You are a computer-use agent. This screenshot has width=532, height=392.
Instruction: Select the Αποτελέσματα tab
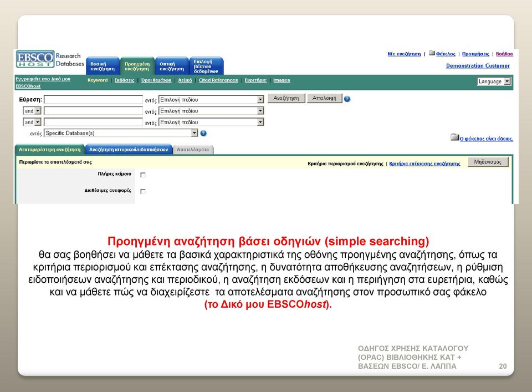point(193,150)
